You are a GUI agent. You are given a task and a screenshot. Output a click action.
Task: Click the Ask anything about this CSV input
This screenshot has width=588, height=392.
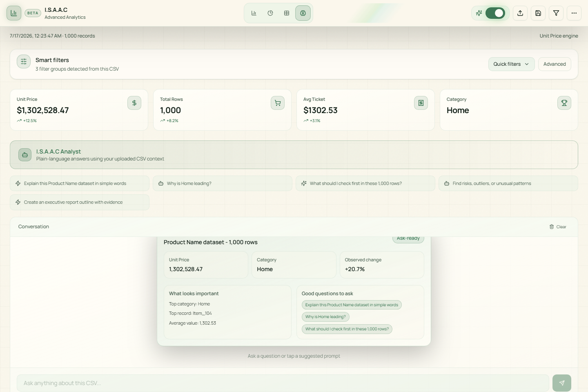coord(283,383)
